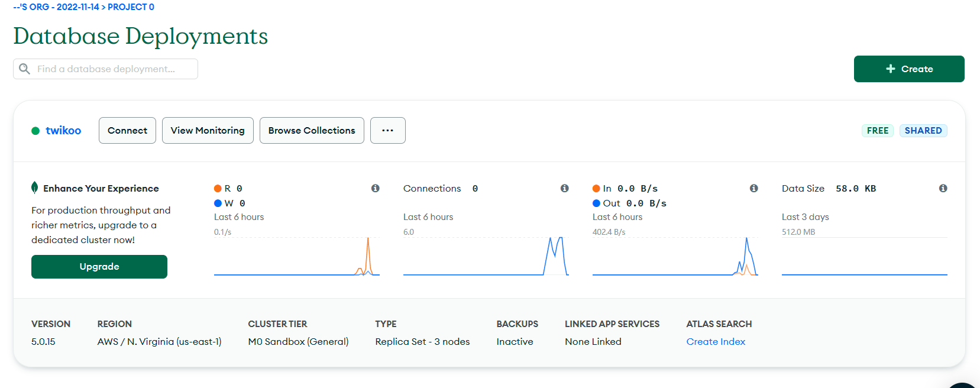Click the green status dot beside twikoo

35,131
